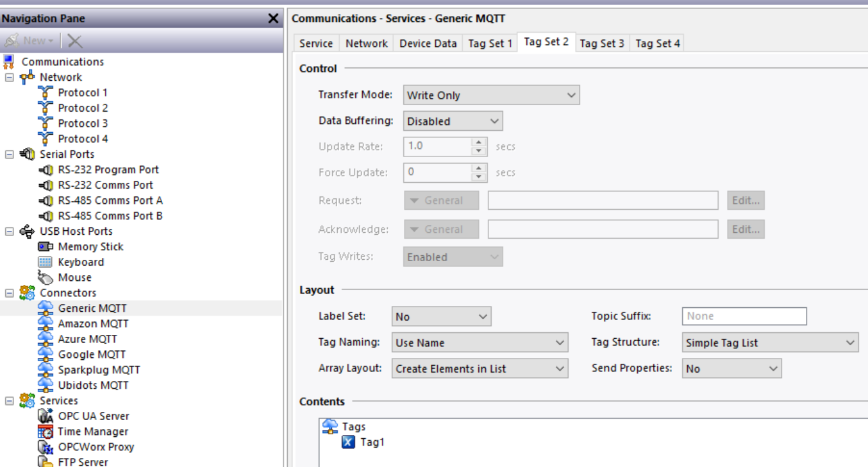
Task: Click the Services node gear icon
Action: 27,400
